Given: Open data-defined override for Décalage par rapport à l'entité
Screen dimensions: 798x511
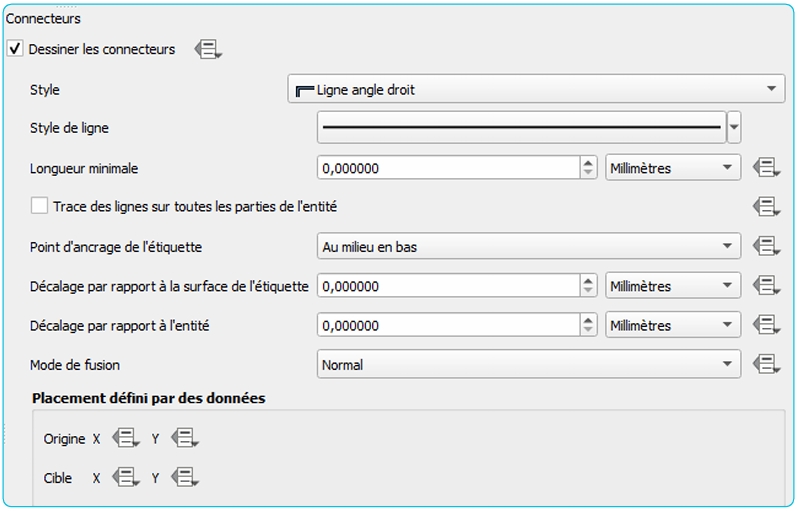Looking at the screenshot, I should tap(766, 325).
